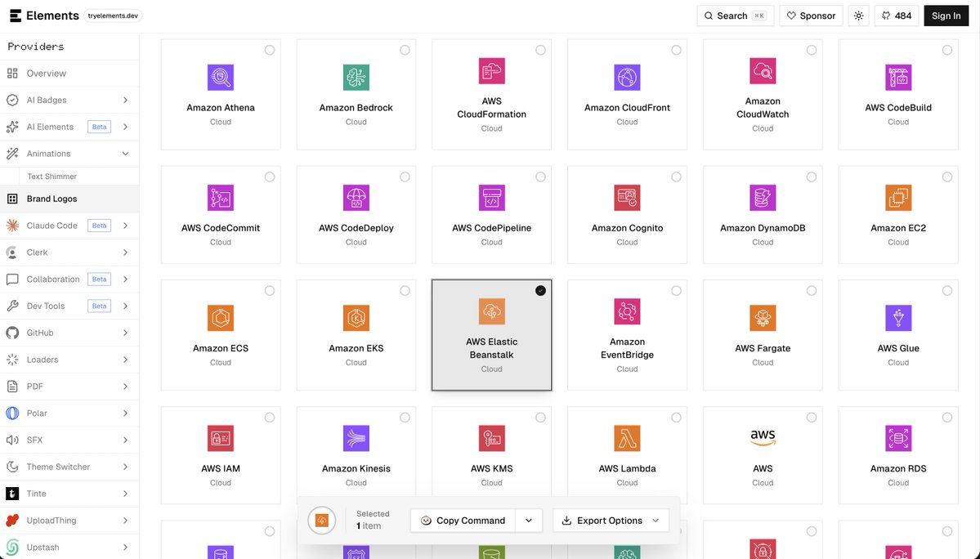Viewport: 980px width, 559px height.
Task: Expand the Dev Tools sidebar section
Action: coord(126,306)
